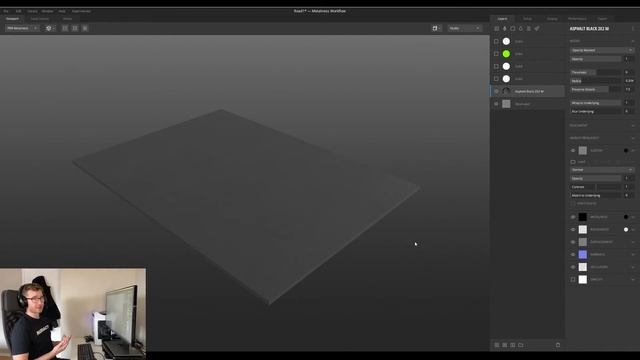
Task: Click the first add-layer icon in Layers toolbar
Action: click(496, 29)
